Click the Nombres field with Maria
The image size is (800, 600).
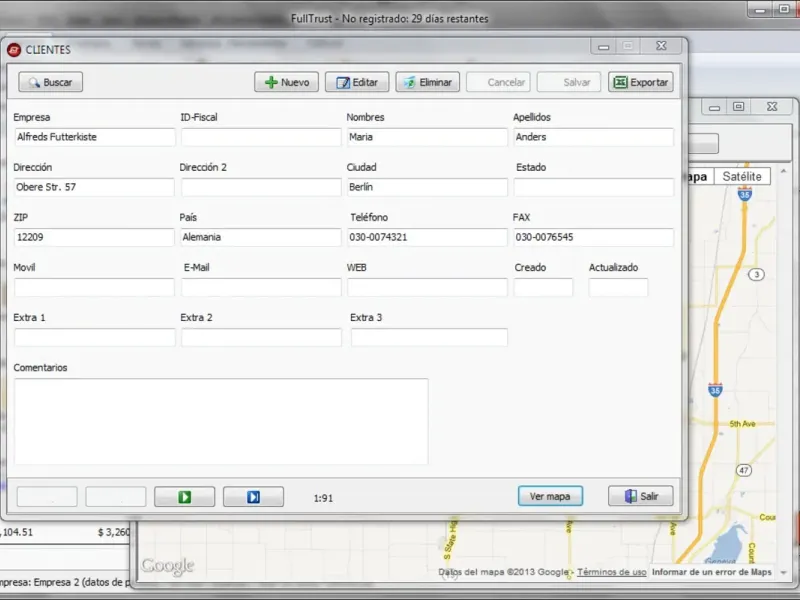(428, 137)
